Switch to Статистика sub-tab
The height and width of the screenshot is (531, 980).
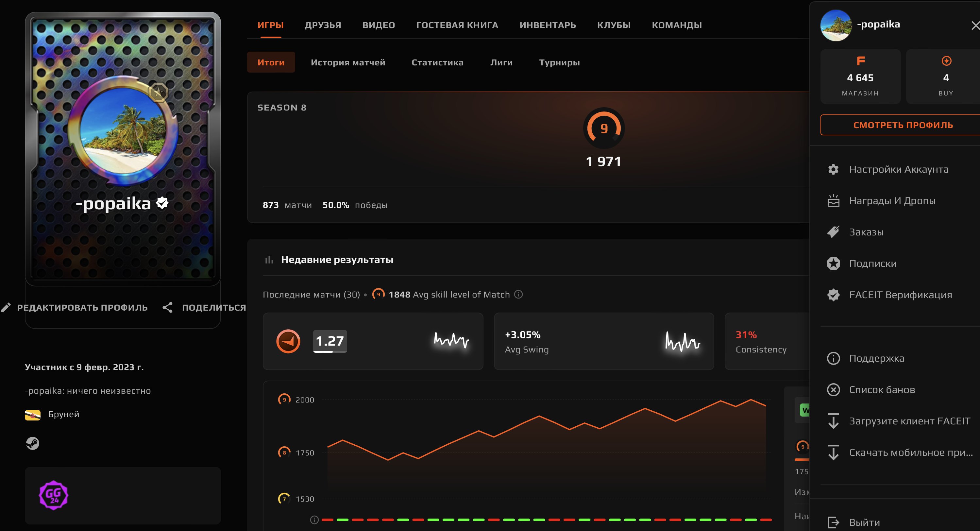point(437,62)
